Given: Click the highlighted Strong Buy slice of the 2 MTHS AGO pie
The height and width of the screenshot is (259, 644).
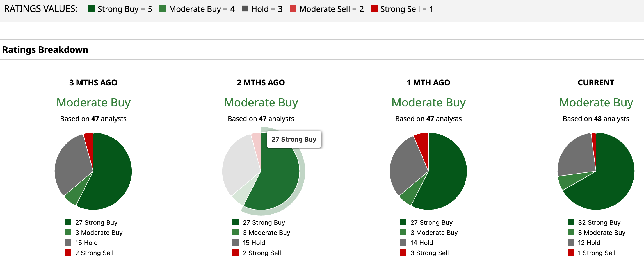Looking at the screenshot, I should (278, 180).
